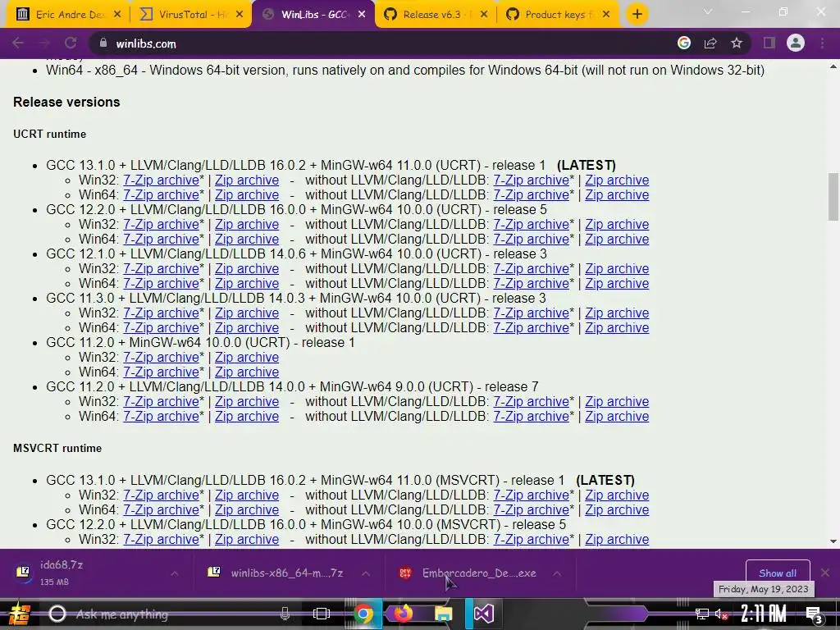Click the Ask me anything search box

click(171, 614)
